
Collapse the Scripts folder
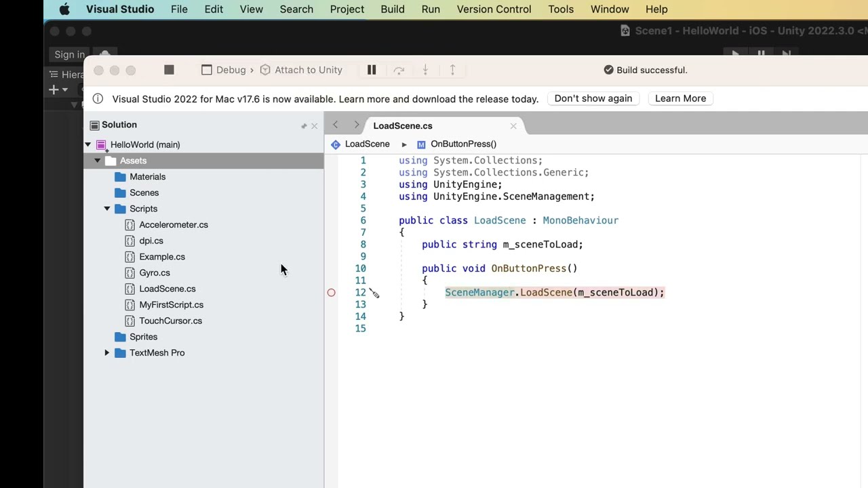[x=106, y=209]
